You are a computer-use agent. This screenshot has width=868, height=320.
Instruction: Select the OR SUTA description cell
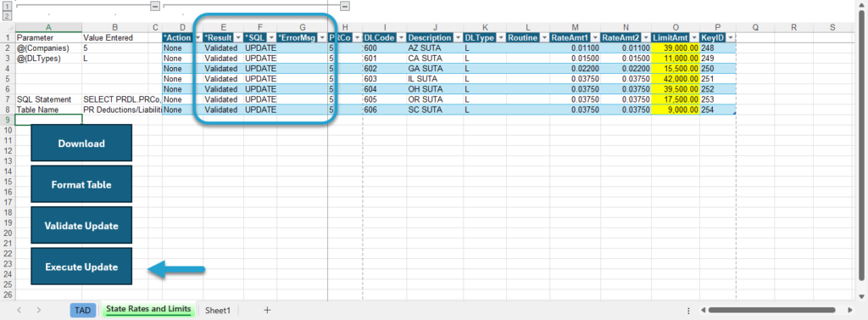click(x=435, y=99)
